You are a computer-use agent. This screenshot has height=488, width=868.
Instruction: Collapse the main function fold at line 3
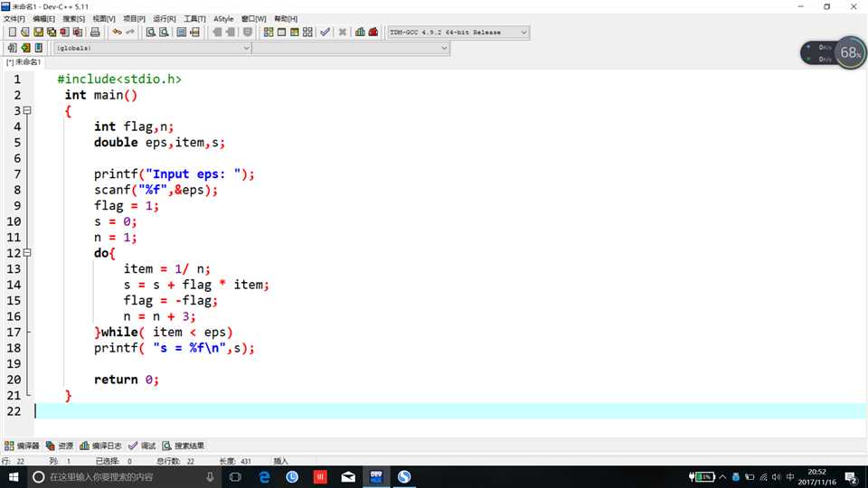(27, 110)
